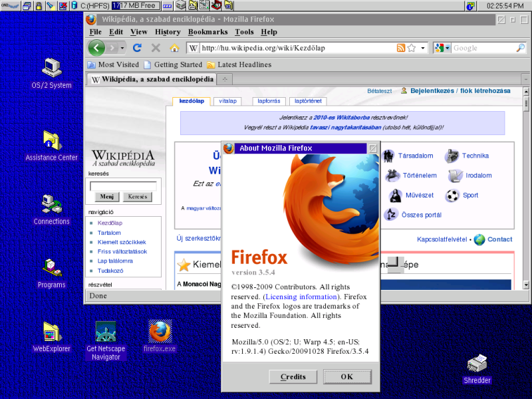Open the Technika portal link
The width and height of the screenshot is (532, 399).
click(475, 156)
